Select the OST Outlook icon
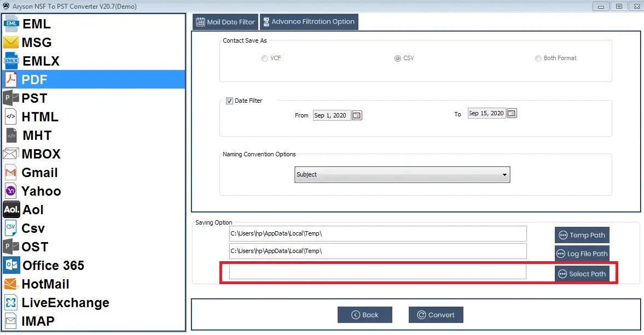This screenshot has width=644, height=335. coord(11,246)
